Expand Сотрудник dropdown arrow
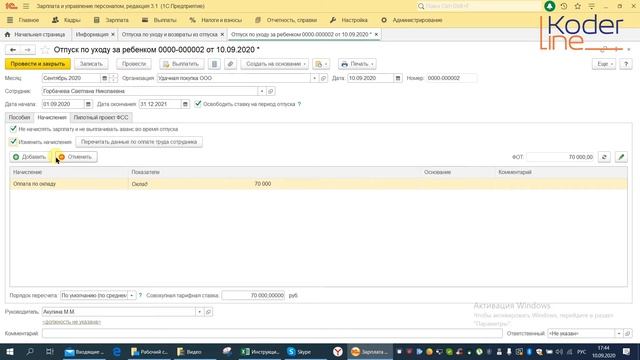This screenshot has width=640, height=360. tap(262, 91)
